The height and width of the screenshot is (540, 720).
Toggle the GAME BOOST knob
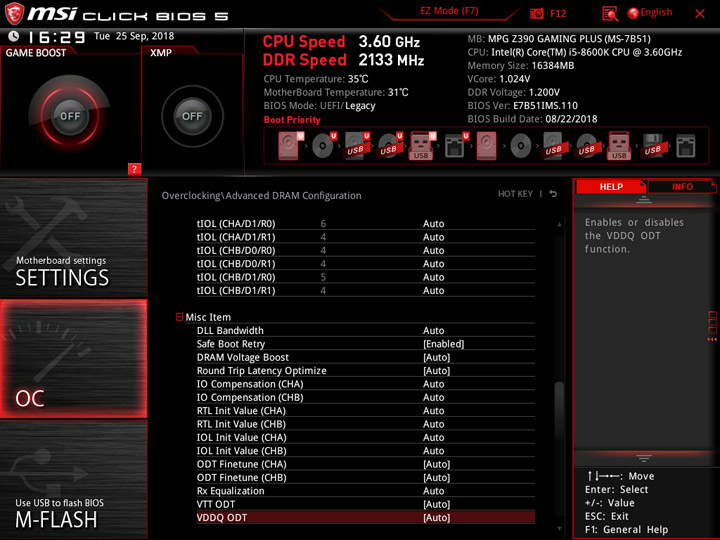pos(70,116)
